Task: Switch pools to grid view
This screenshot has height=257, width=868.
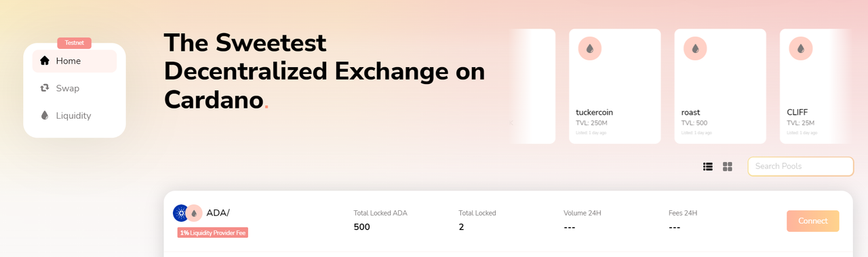Action: click(728, 166)
